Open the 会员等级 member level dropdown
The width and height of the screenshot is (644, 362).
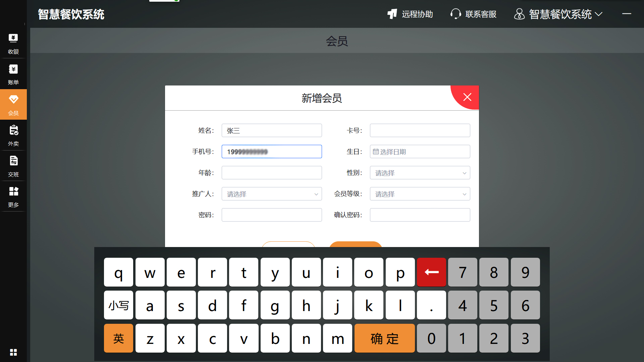(420, 194)
